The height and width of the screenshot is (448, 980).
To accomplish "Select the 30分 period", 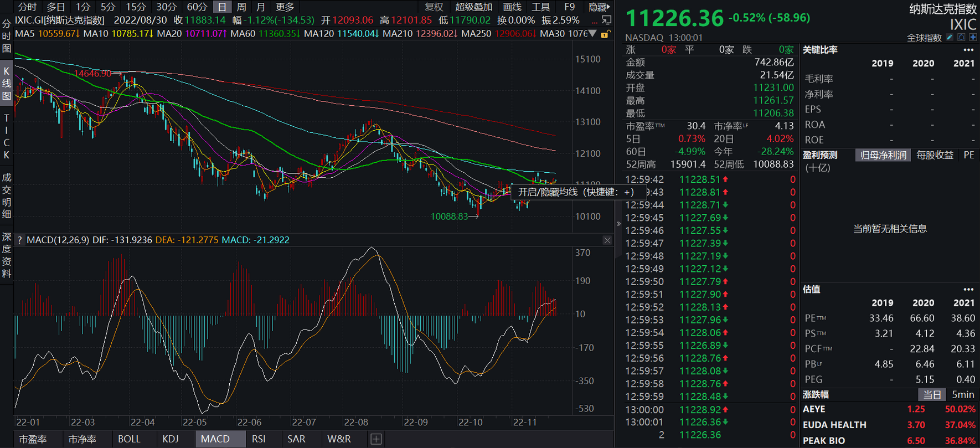I will pyautogui.click(x=166, y=7).
